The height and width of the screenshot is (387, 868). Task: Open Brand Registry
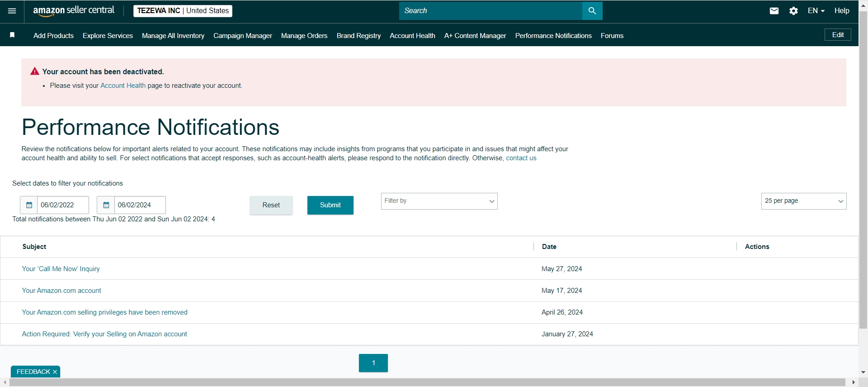(x=359, y=36)
